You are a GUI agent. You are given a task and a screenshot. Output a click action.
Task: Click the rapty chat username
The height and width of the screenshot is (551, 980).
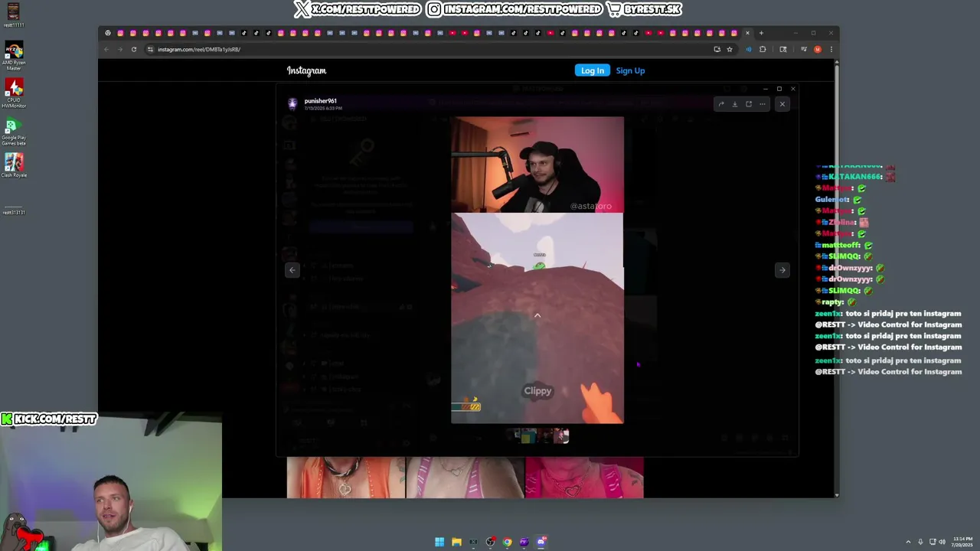(832, 302)
